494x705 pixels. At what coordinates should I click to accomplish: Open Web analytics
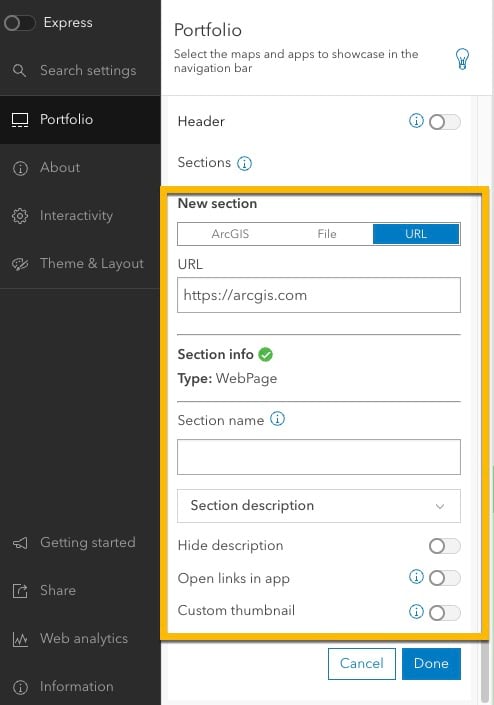click(80, 639)
